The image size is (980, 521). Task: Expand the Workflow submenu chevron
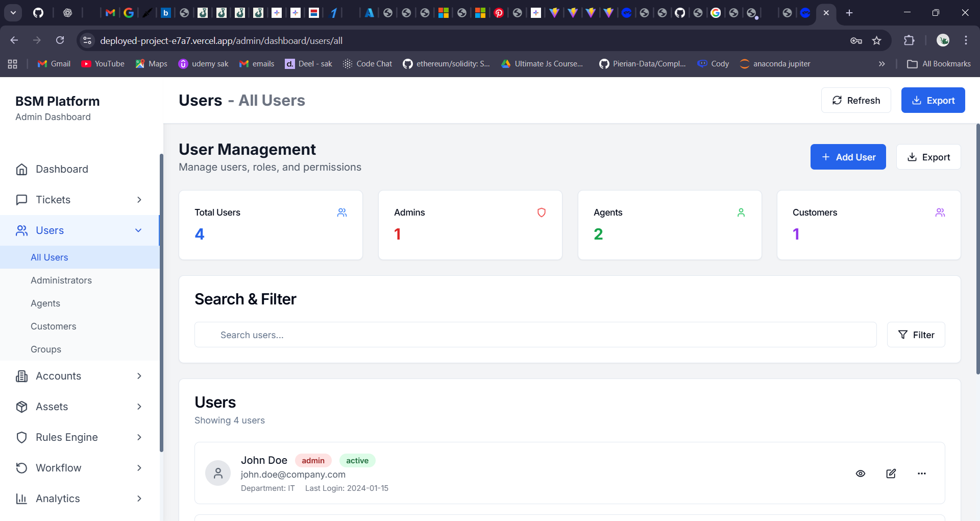pos(139,468)
